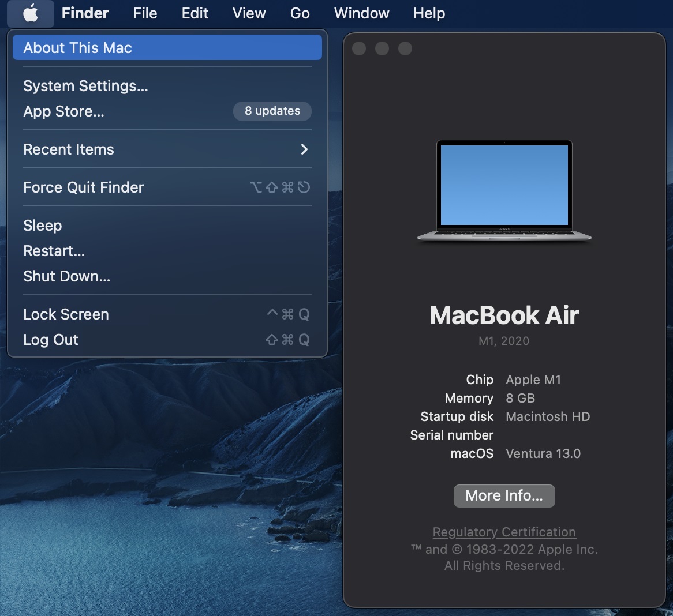The image size is (673, 616).
Task: Select Lock Screen menu item
Action: [66, 314]
